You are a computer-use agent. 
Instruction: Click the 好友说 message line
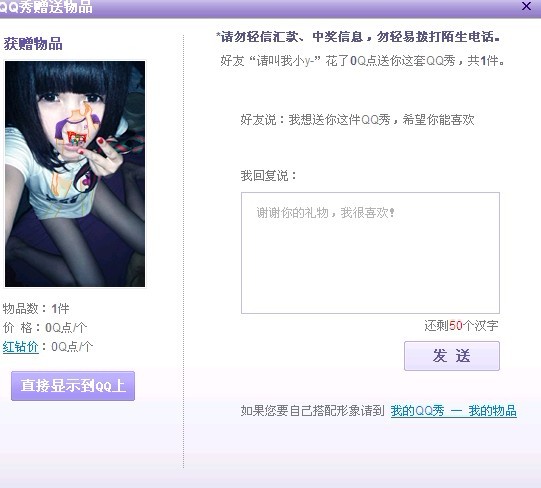coord(357,120)
